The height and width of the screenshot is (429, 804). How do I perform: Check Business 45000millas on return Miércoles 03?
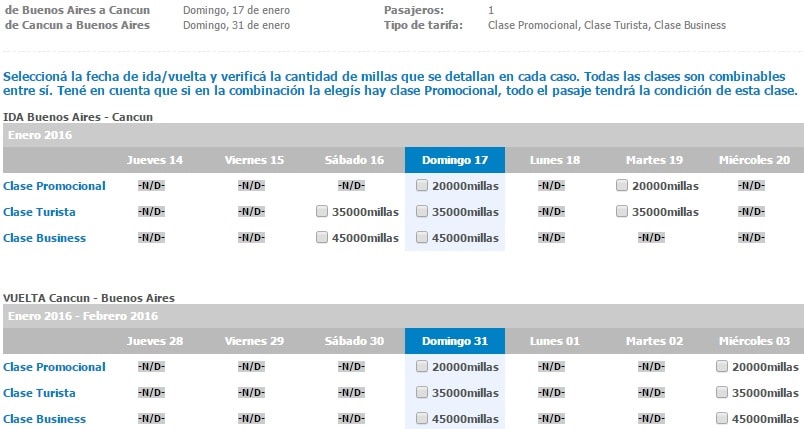coord(721,418)
